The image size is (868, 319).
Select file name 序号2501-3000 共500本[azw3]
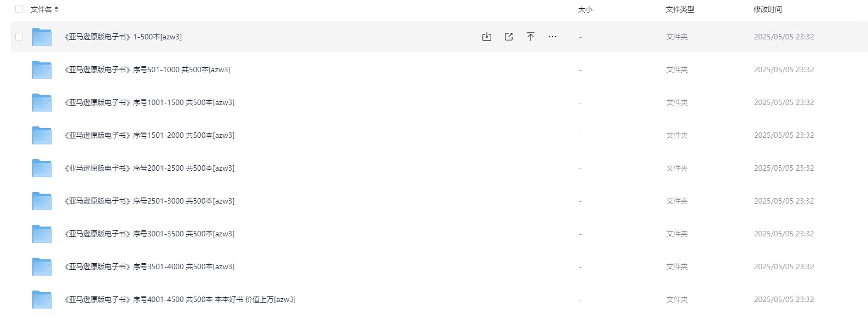[x=150, y=201]
